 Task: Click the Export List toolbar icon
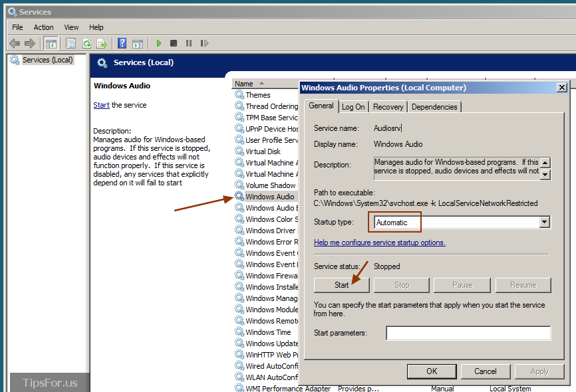102,43
